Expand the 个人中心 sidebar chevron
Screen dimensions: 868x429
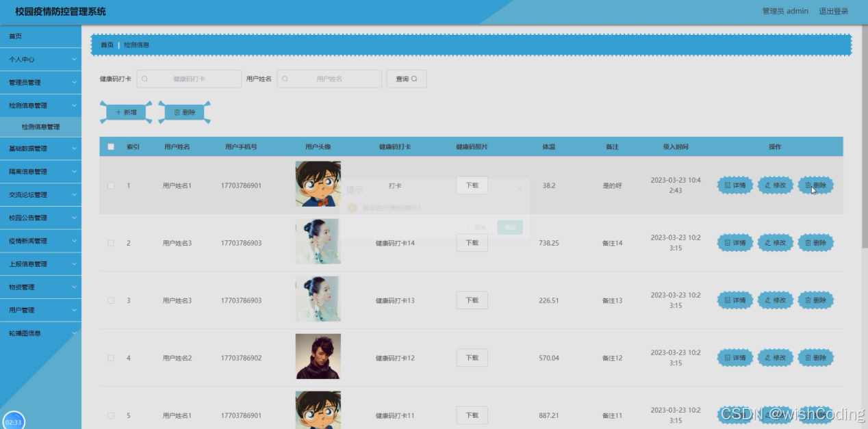[74, 60]
